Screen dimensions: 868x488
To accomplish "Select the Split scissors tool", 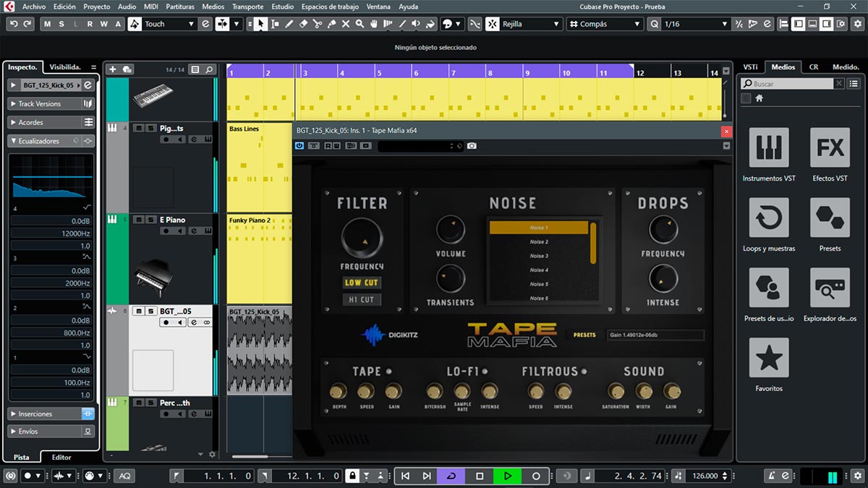I will click(x=318, y=24).
